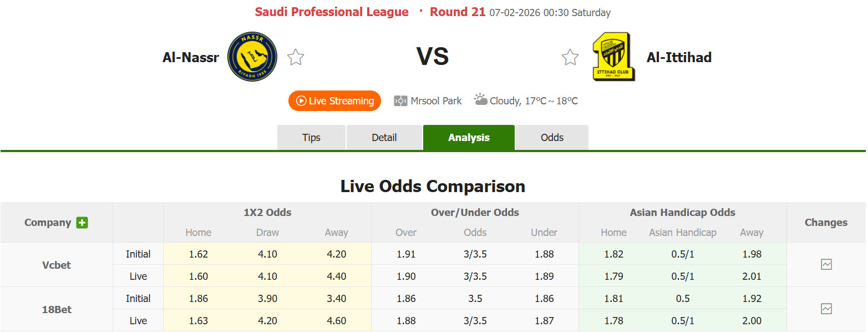Expand the company list with the plus control

point(82,222)
